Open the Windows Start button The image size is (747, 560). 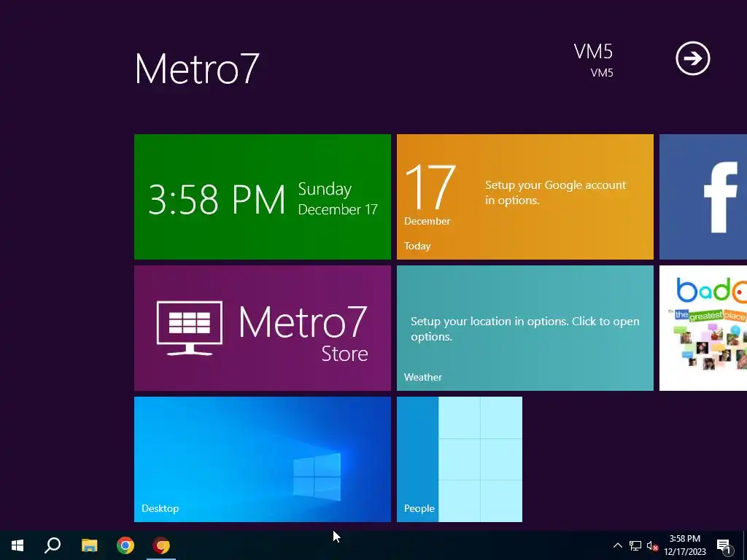click(x=18, y=545)
